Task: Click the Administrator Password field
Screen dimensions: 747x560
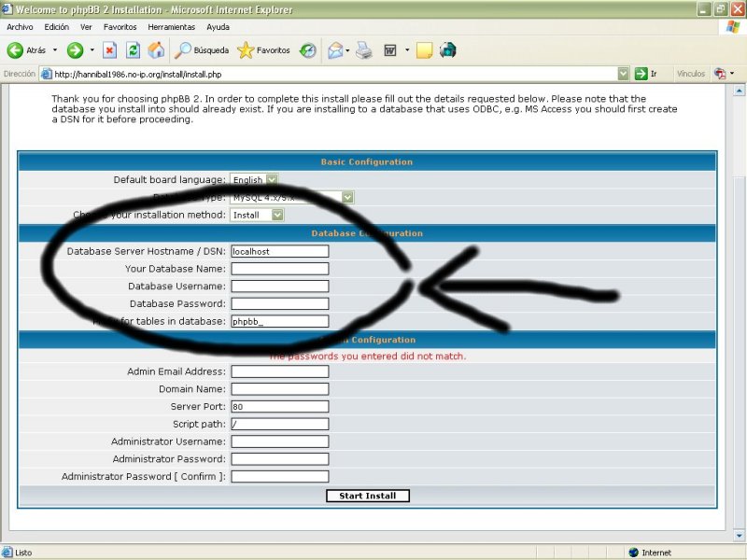Action: click(x=280, y=459)
